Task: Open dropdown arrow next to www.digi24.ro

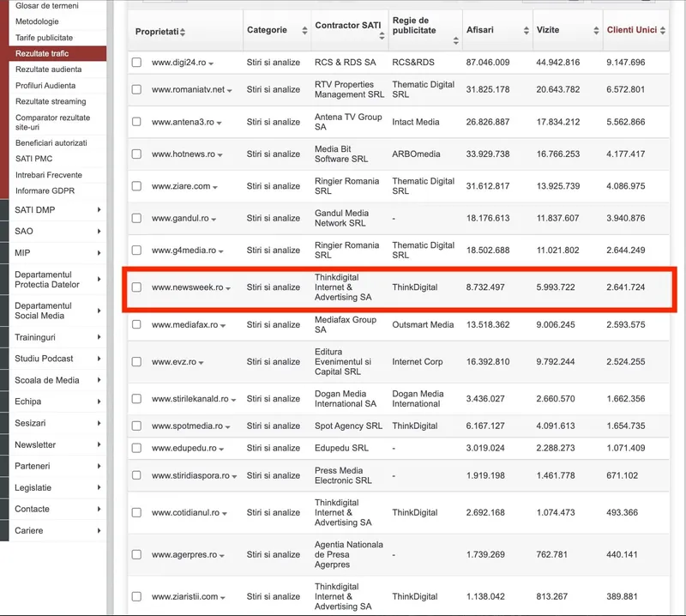Action: click(x=211, y=63)
